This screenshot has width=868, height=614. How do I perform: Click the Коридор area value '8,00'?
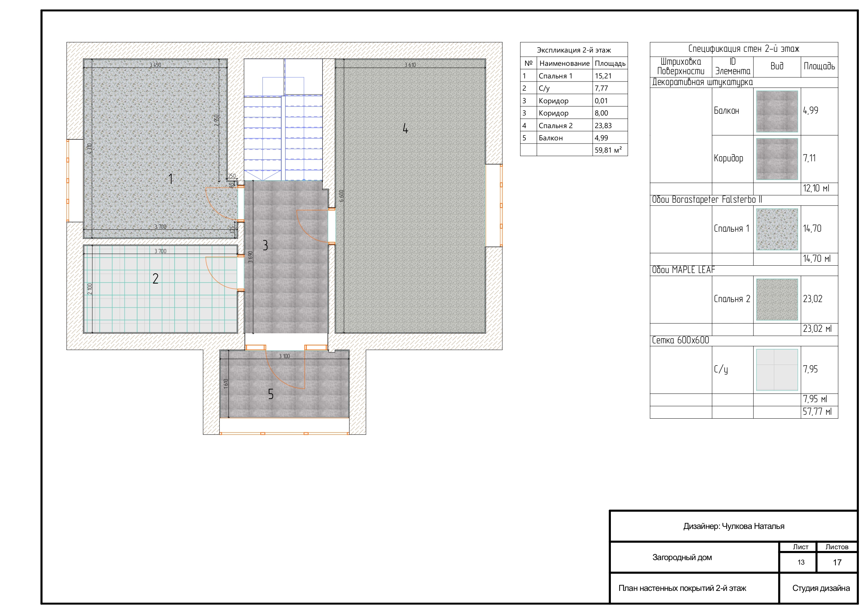click(x=601, y=113)
